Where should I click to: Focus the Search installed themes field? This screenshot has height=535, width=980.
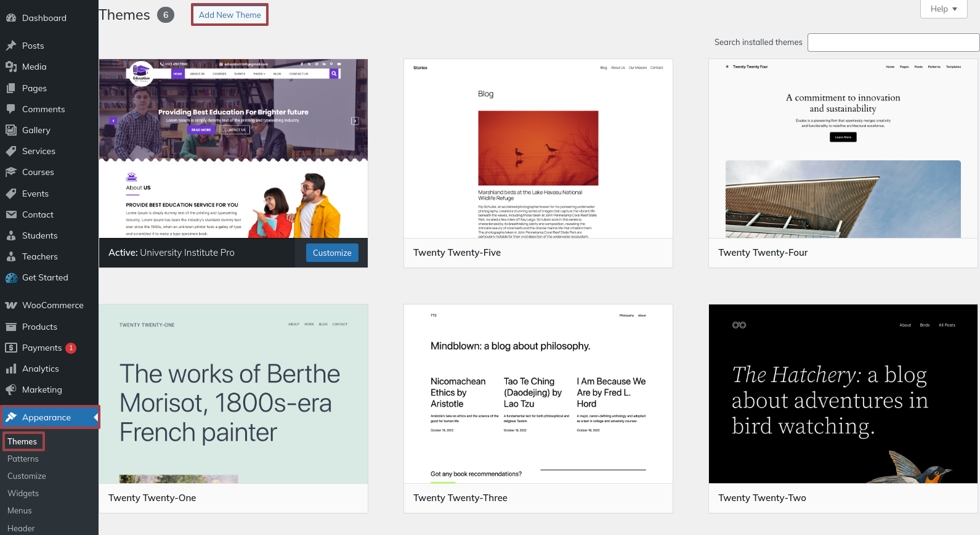click(893, 43)
